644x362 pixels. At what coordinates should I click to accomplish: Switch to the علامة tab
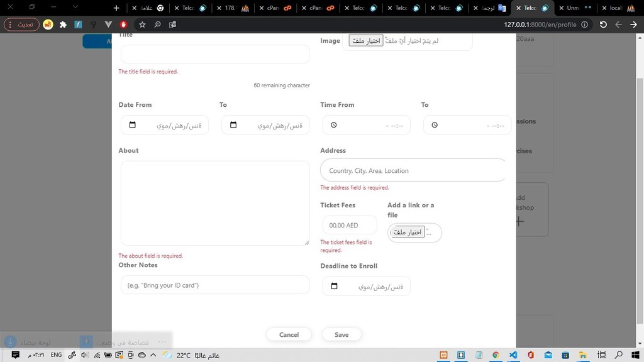point(148,8)
